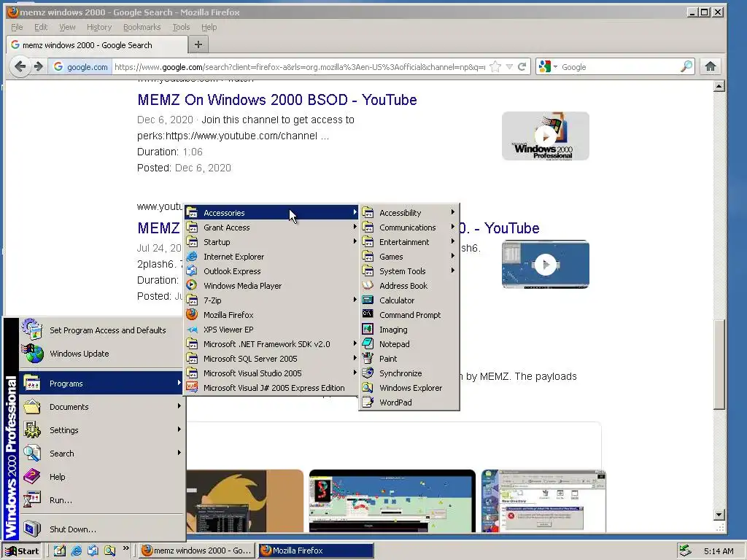Click scrollbar down arrow in Firefox
Image resolution: width=747 pixels, height=560 pixels.
pyautogui.click(x=719, y=514)
